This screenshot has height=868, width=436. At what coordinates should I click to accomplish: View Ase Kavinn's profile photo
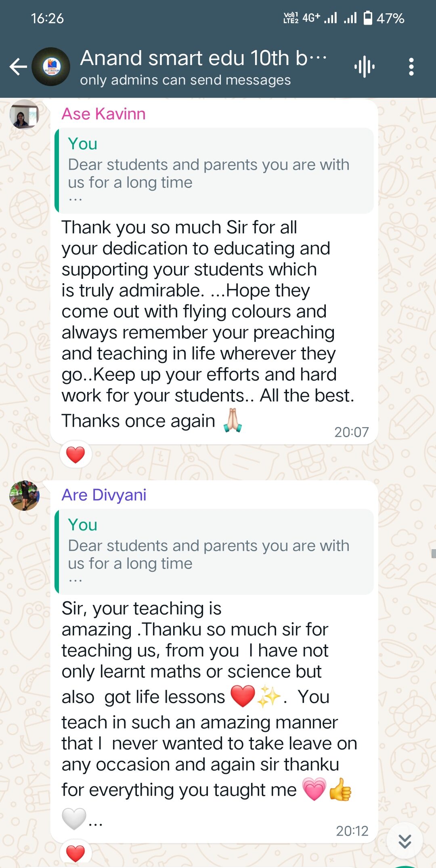coord(24,114)
